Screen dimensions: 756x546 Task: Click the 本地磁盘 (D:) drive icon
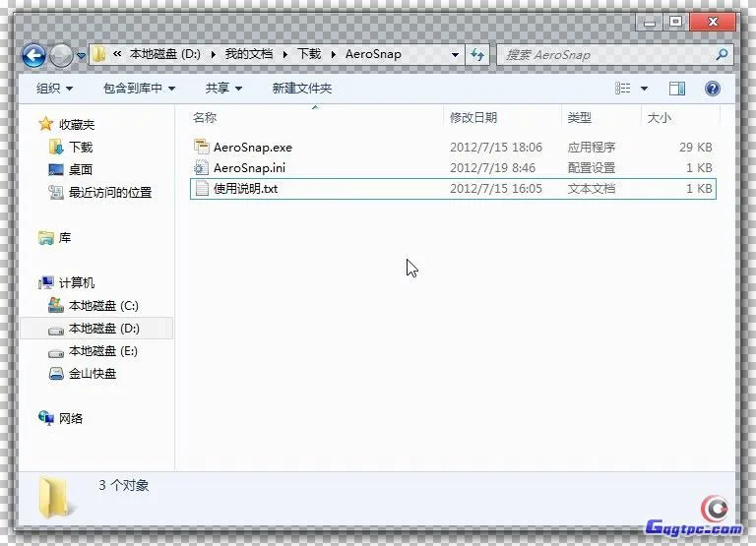(56, 330)
